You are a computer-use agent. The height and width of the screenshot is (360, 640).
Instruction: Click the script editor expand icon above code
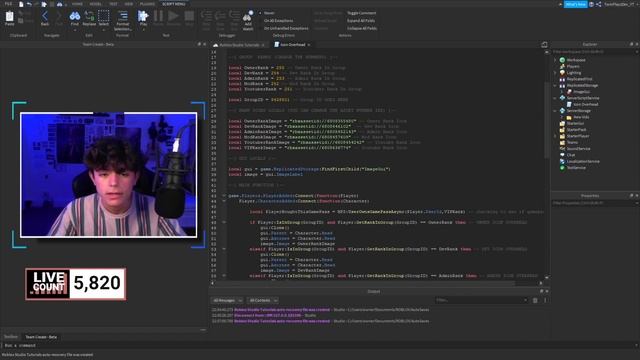[544, 44]
